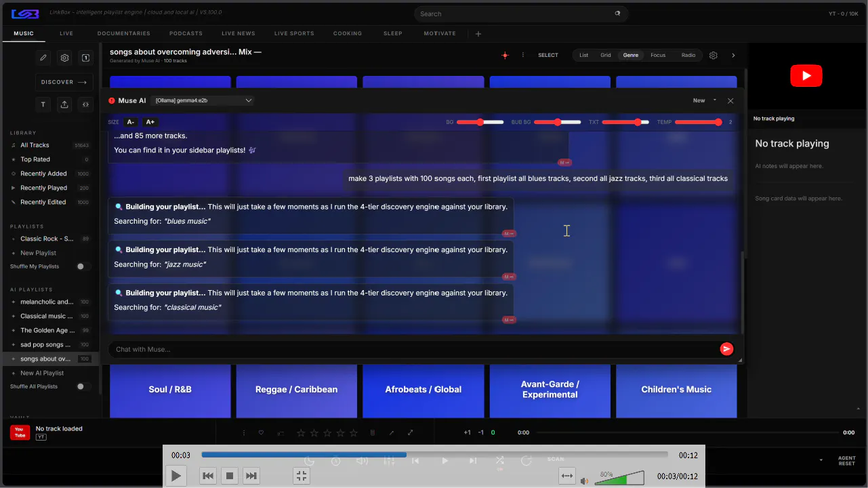Expand the New chat dropdown arrow
Image resolution: width=868 pixels, height=488 pixels.
(x=715, y=100)
